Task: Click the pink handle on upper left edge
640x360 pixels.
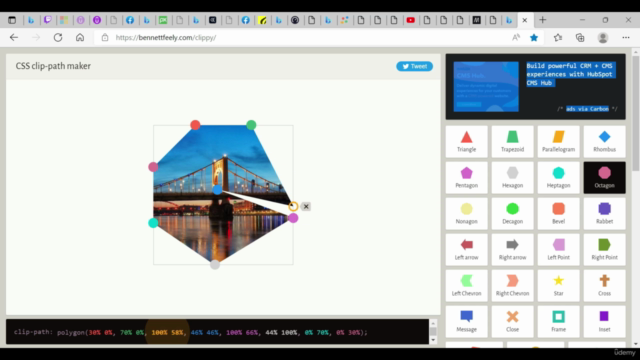Action: [153, 167]
